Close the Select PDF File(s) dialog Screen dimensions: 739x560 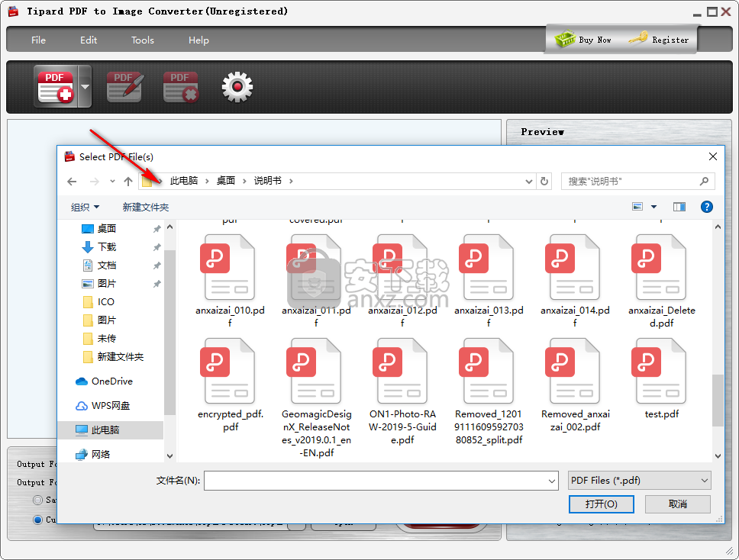click(x=712, y=156)
